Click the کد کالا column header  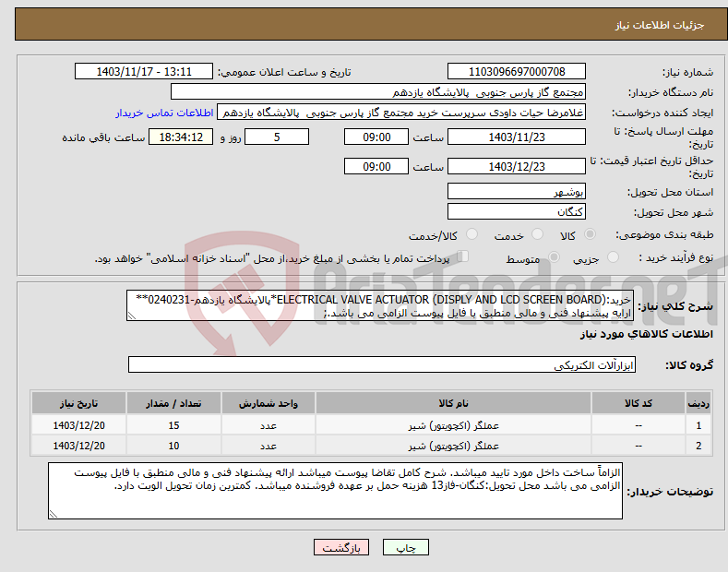638,403
